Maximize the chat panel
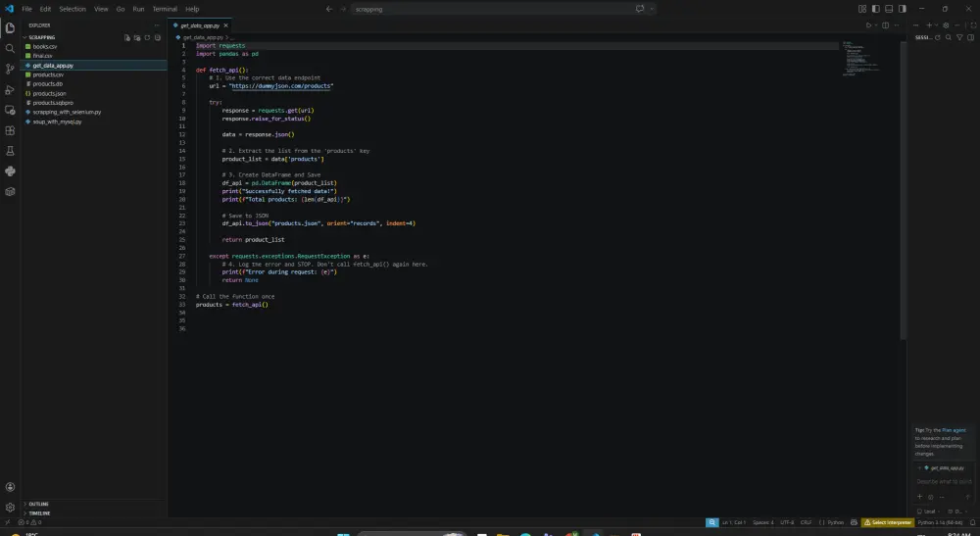980x536 pixels. coord(973,25)
